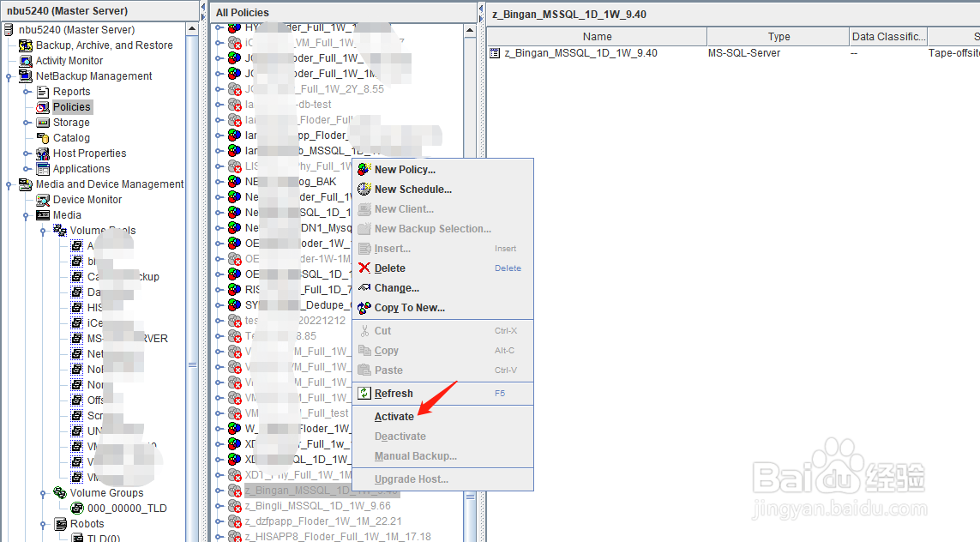Click the Media node icon
The height and width of the screenshot is (542, 980).
pyautogui.click(x=43, y=215)
